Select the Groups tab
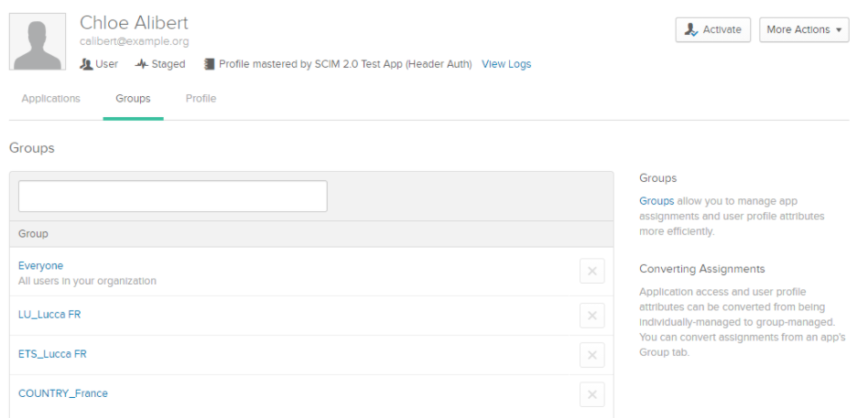Viewport: 868px width, 418px height. pos(133,99)
